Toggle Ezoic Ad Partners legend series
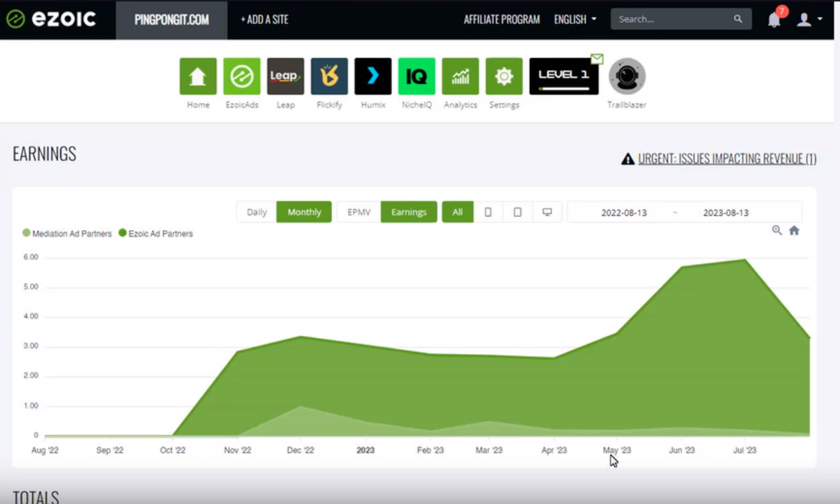 coord(156,233)
